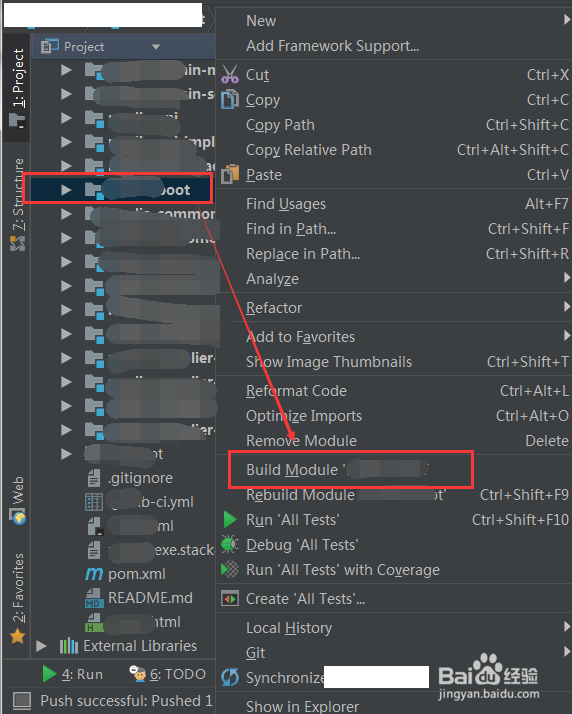Choose Find in Path

tap(393, 229)
